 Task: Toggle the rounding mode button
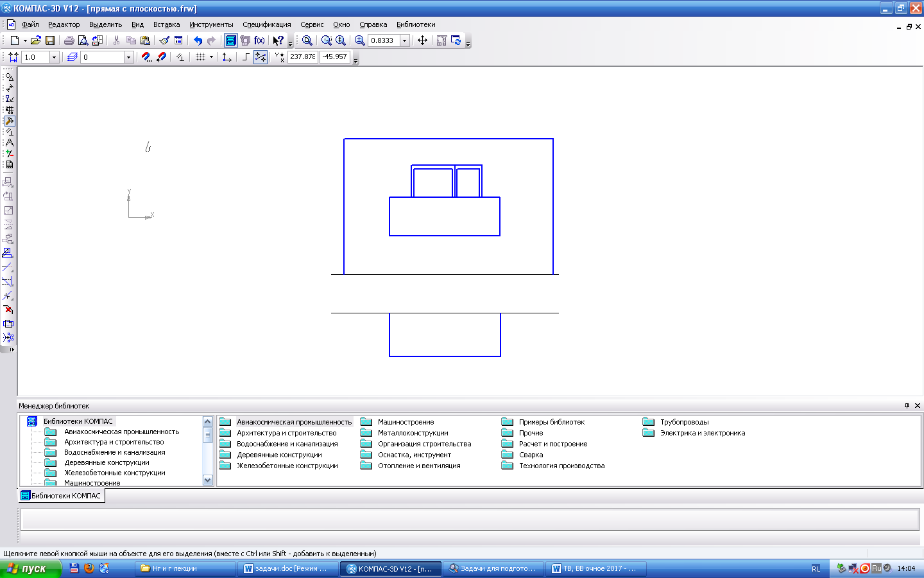[261, 57]
